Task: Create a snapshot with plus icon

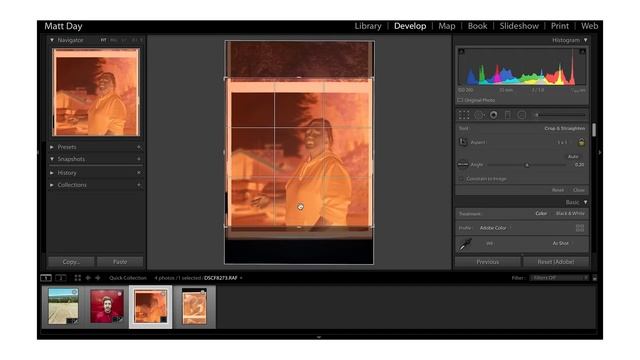Action: click(x=139, y=159)
